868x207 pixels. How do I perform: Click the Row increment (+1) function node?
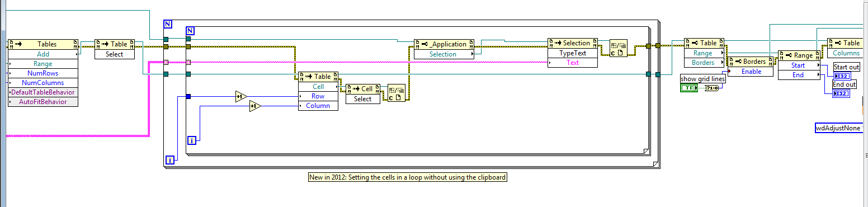point(241,96)
